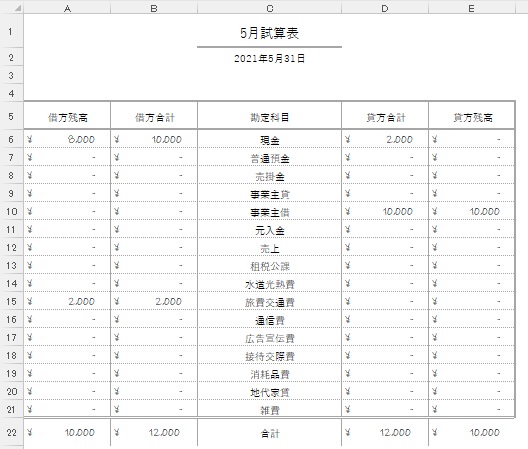
Task: Select column D header
Action: (385, 8)
